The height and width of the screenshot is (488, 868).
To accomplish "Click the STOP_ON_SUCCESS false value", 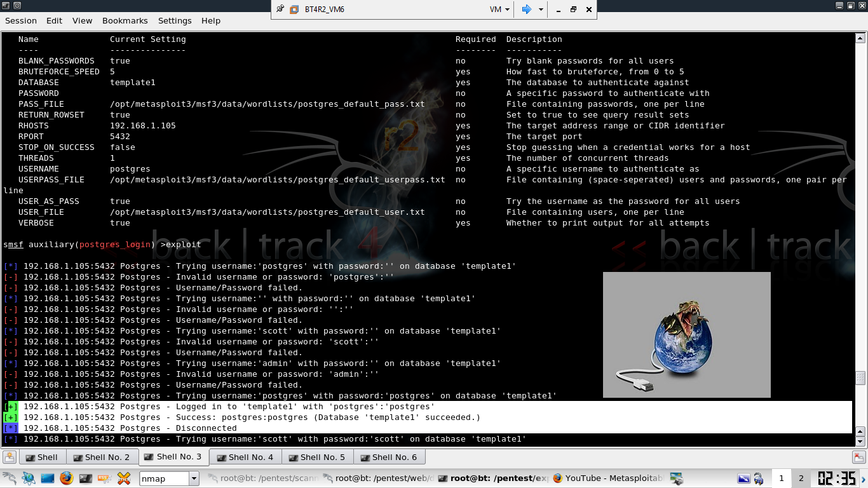I will pyautogui.click(x=123, y=147).
